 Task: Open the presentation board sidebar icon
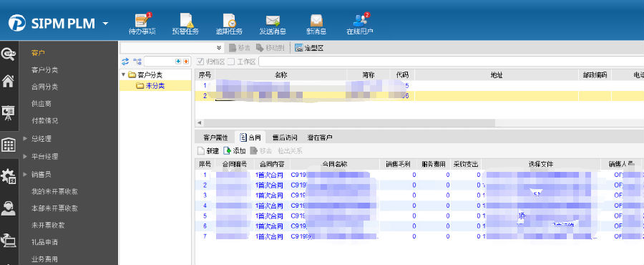tap(9, 112)
